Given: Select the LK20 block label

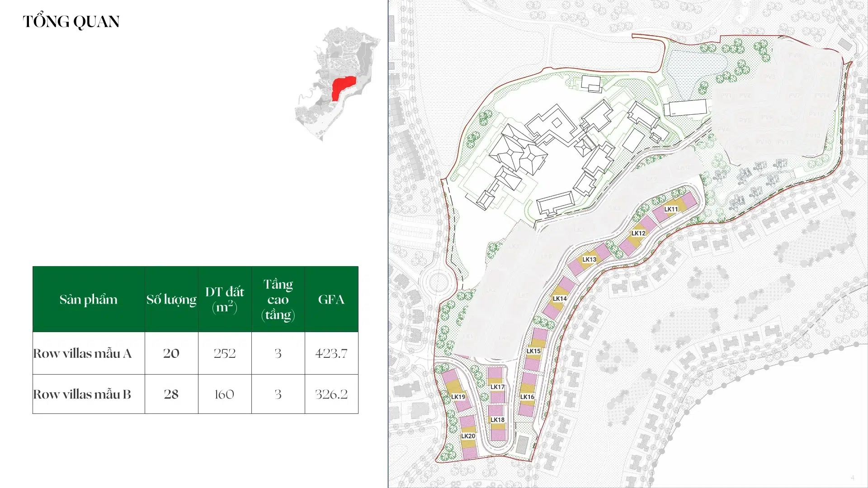Looking at the screenshot, I should click(468, 436).
